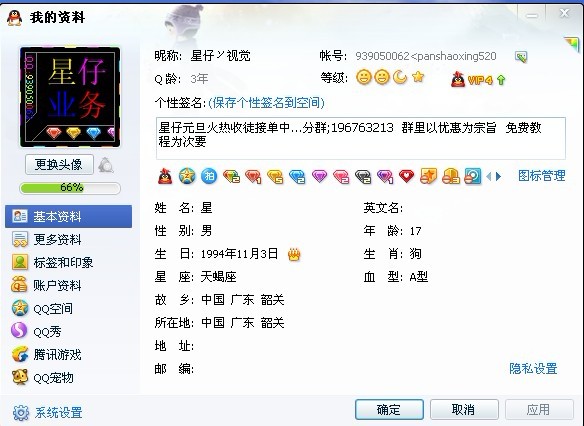Click the birthday crown icon beside 生日
Viewport: 584px width, 426px height.
294,254
